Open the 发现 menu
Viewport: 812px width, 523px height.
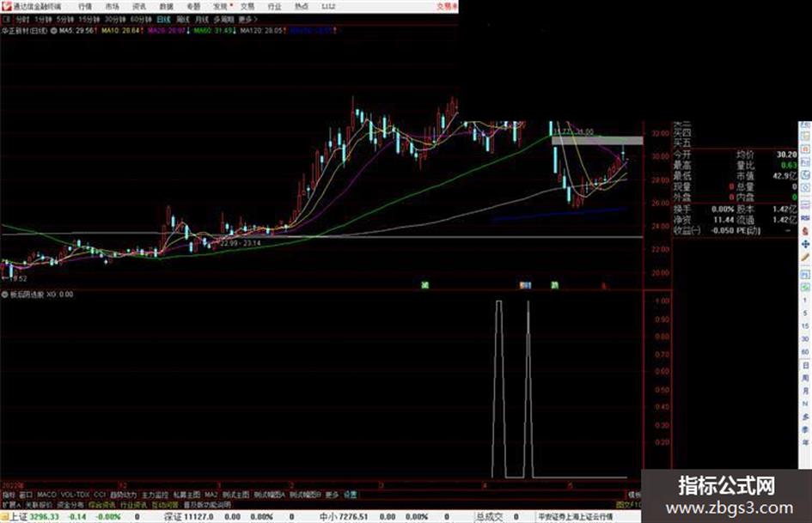tap(220, 6)
